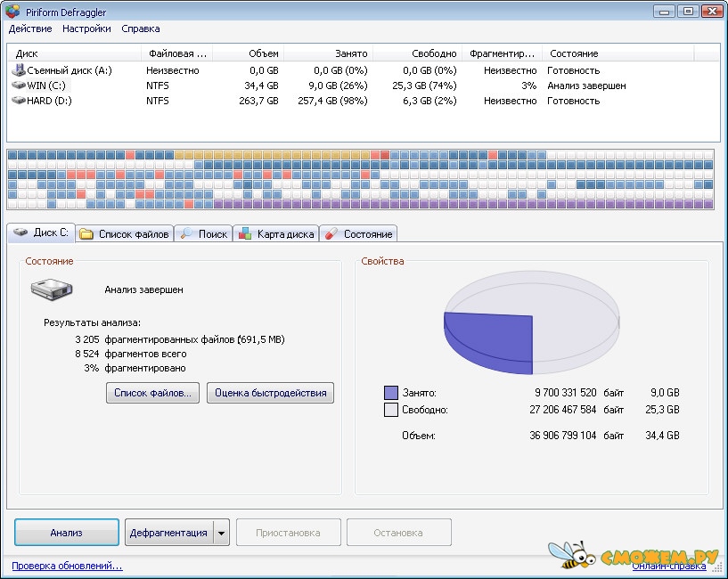
Task: Minimize the Defraggler window
Action: pyautogui.click(x=665, y=12)
